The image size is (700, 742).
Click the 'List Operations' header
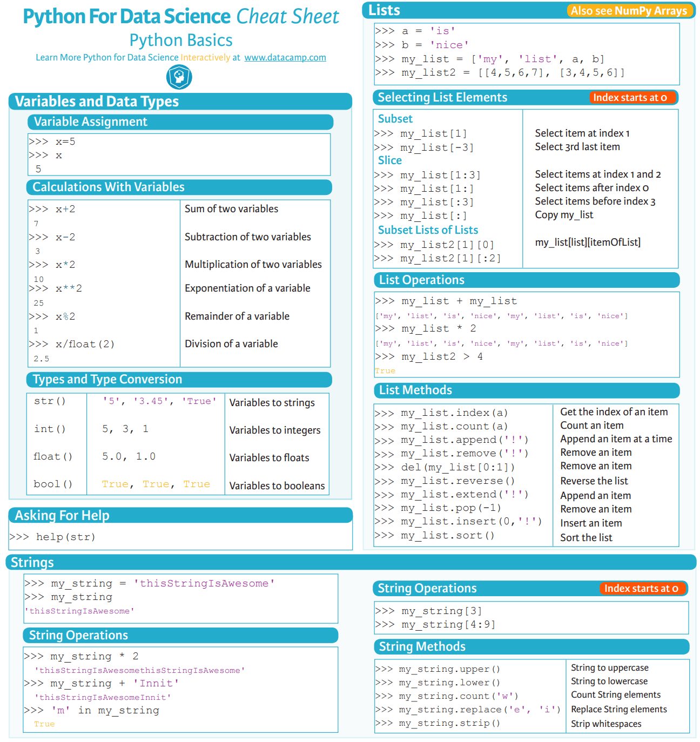click(x=527, y=280)
